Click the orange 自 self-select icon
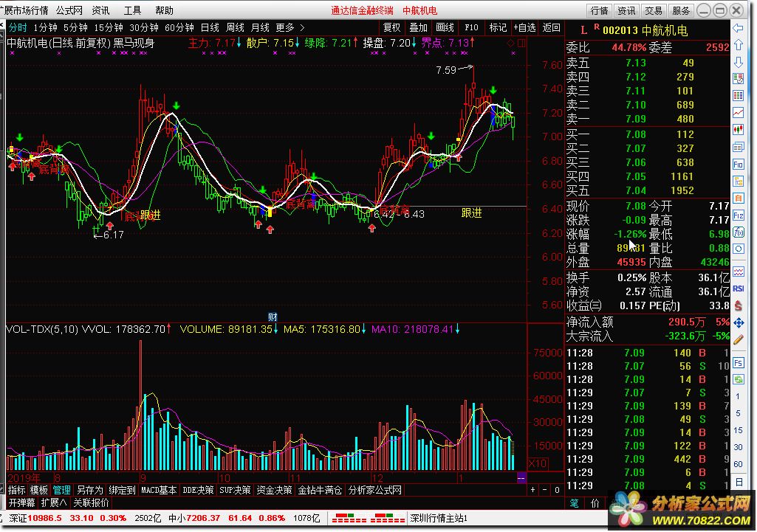This screenshot has width=757, height=532. pyautogui.click(x=739, y=198)
